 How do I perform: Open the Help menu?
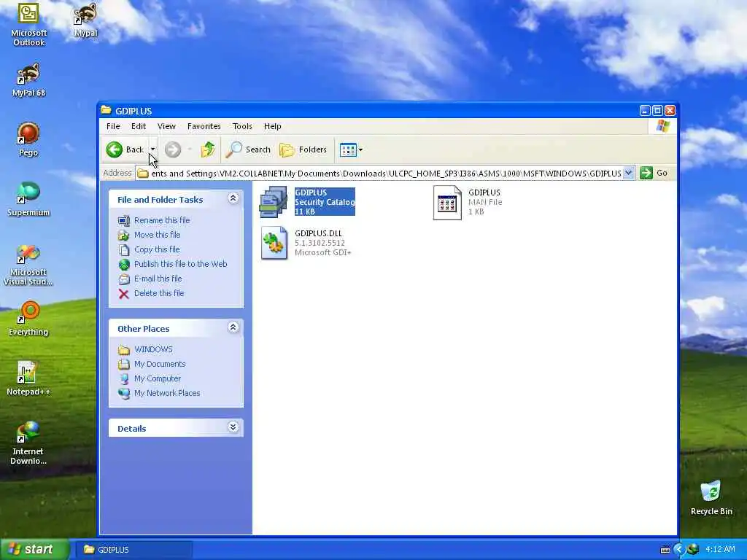(273, 126)
